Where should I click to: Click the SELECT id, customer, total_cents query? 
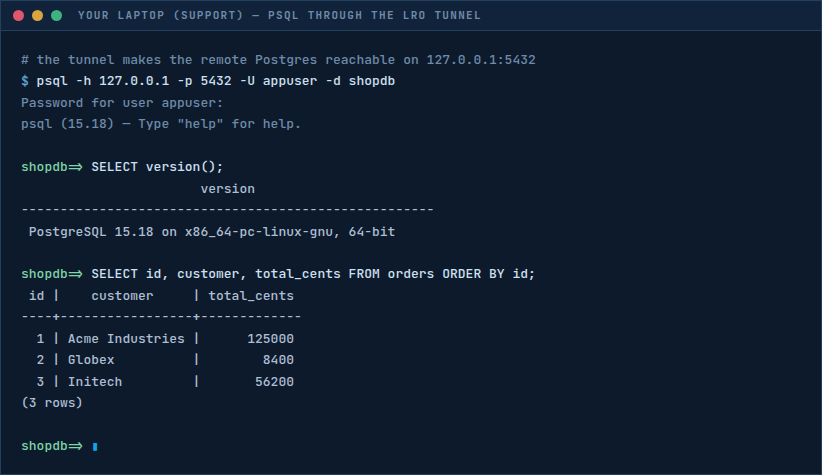(x=313, y=274)
